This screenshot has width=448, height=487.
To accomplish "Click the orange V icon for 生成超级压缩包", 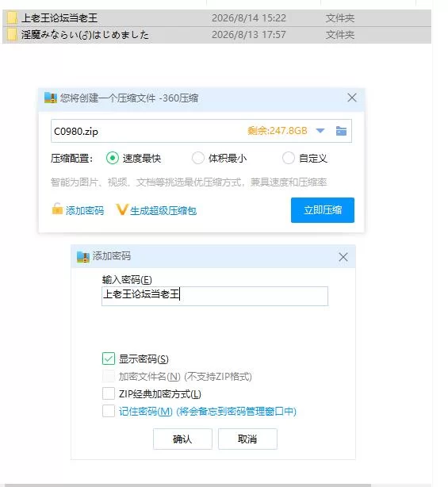I will pyautogui.click(x=121, y=209).
